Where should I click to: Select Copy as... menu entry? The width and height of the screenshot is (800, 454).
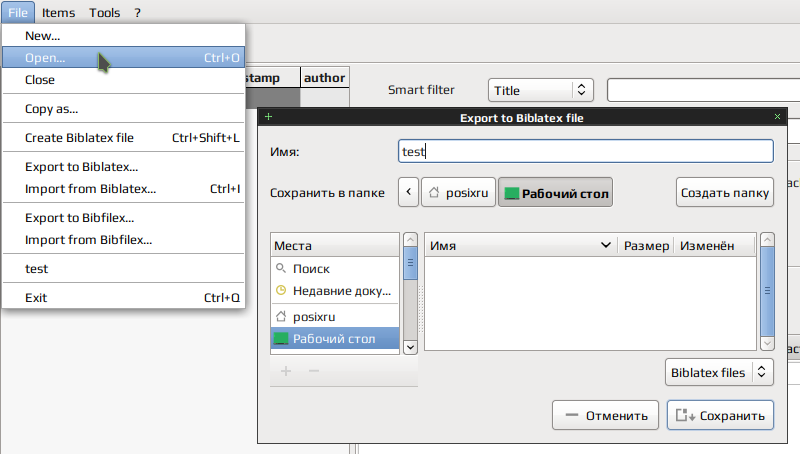123,109
